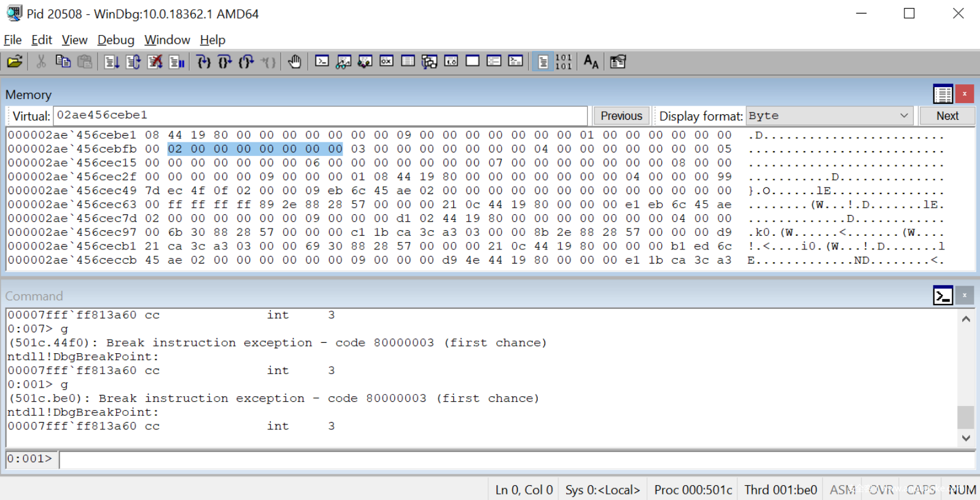
Task: Open the Edit menu
Action: [42, 40]
